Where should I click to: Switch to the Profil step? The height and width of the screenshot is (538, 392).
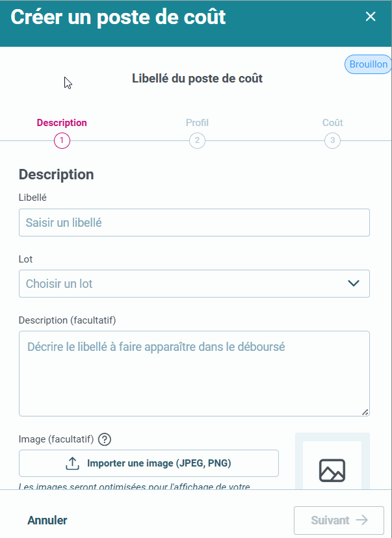tap(197, 123)
